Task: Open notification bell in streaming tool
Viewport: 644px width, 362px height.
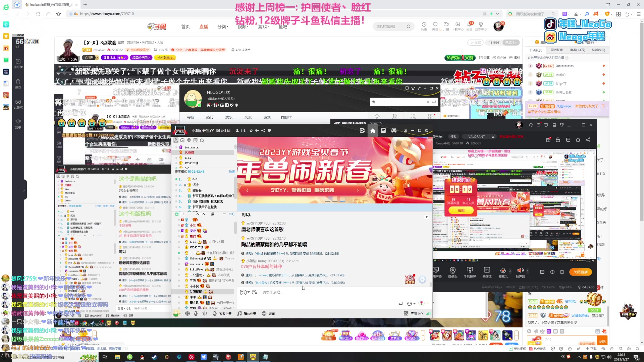Action: pyautogui.click(x=578, y=140)
